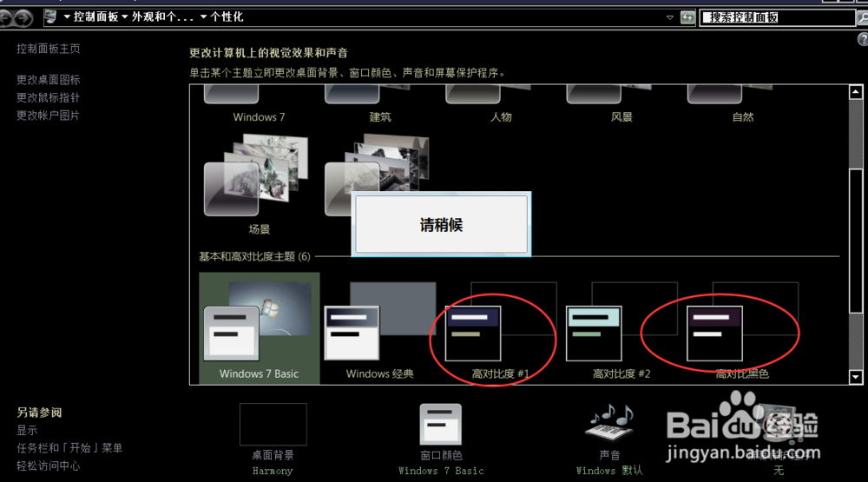The image size is (868, 482).
Task: Open 窗口颜色 Windows 7 Basic settings
Action: [x=441, y=440]
